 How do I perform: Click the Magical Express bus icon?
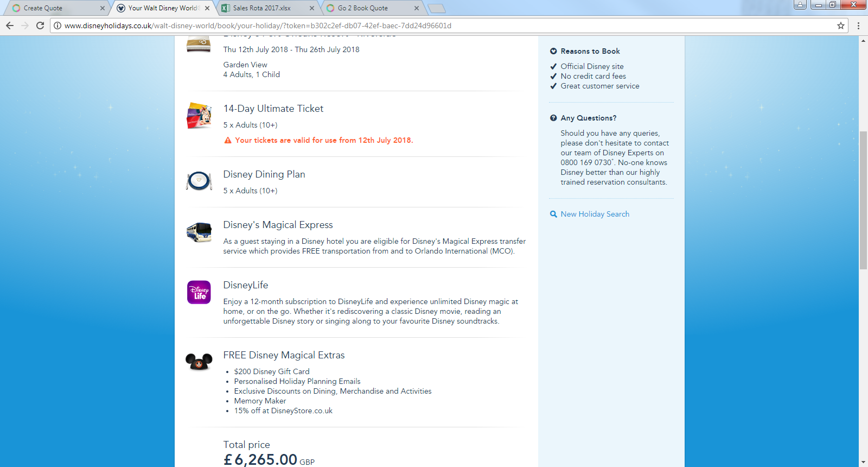pyautogui.click(x=199, y=232)
